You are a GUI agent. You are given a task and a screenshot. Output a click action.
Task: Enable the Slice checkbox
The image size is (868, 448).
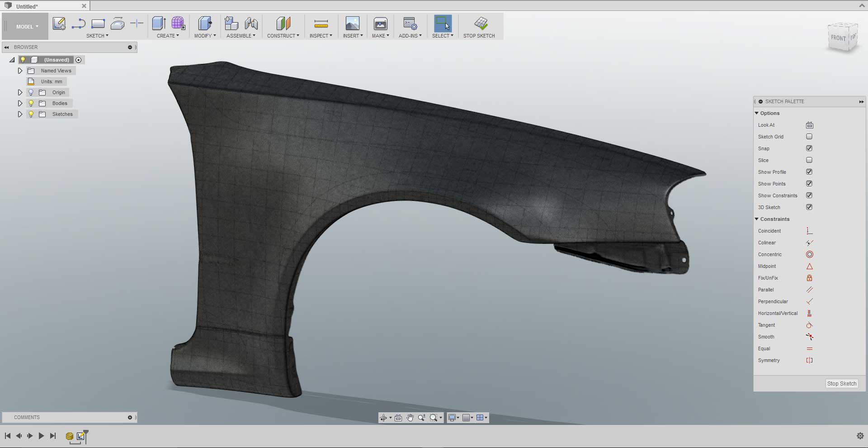pyautogui.click(x=809, y=160)
